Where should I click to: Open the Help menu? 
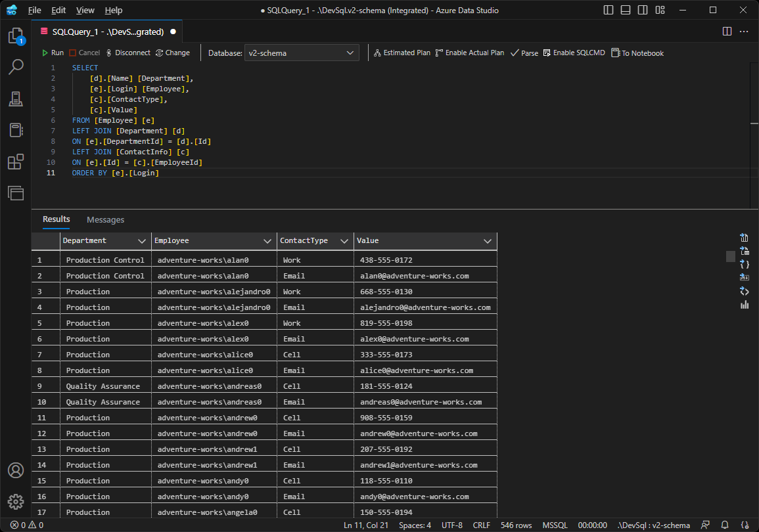114,10
